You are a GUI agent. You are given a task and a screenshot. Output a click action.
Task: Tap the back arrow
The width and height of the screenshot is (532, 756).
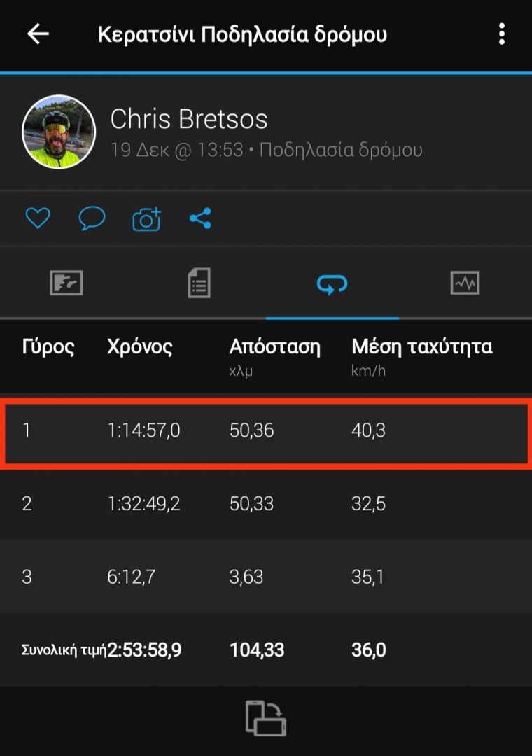click(x=38, y=34)
